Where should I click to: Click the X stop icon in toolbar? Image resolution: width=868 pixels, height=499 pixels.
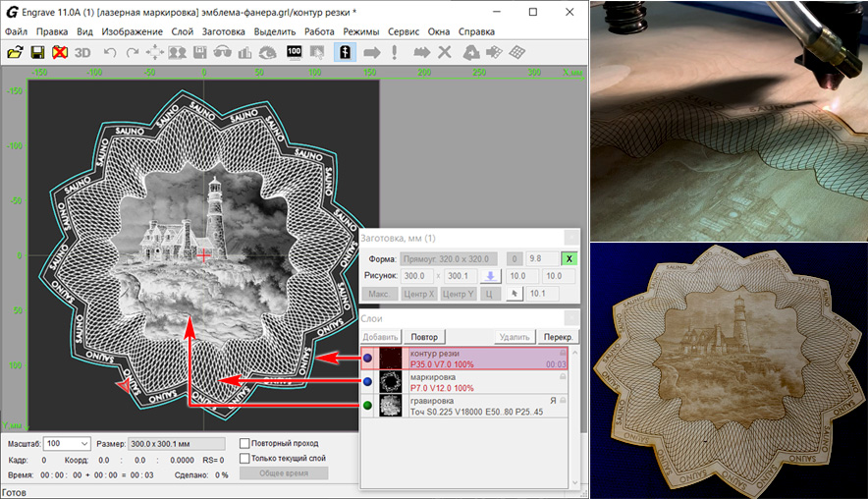[x=444, y=52]
